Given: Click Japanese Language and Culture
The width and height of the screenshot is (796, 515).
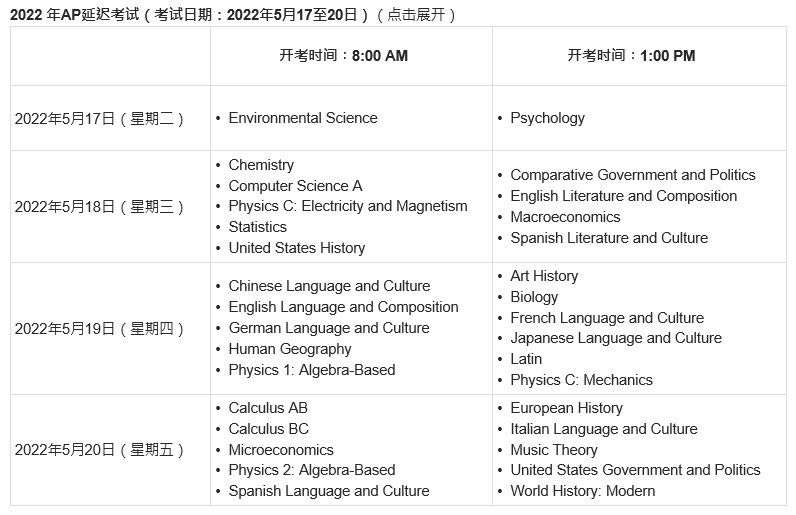Looking at the screenshot, I should 616,338.
